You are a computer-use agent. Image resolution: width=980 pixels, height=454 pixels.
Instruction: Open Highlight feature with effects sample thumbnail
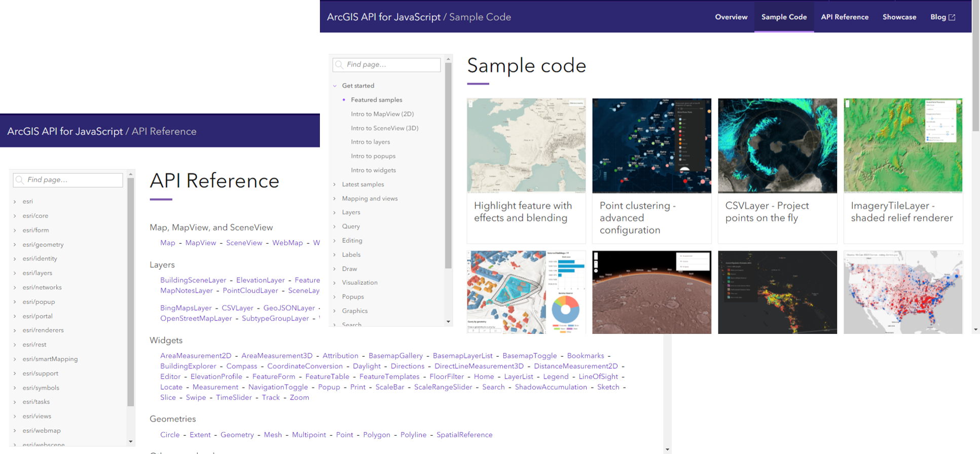(x=526, y=146)
